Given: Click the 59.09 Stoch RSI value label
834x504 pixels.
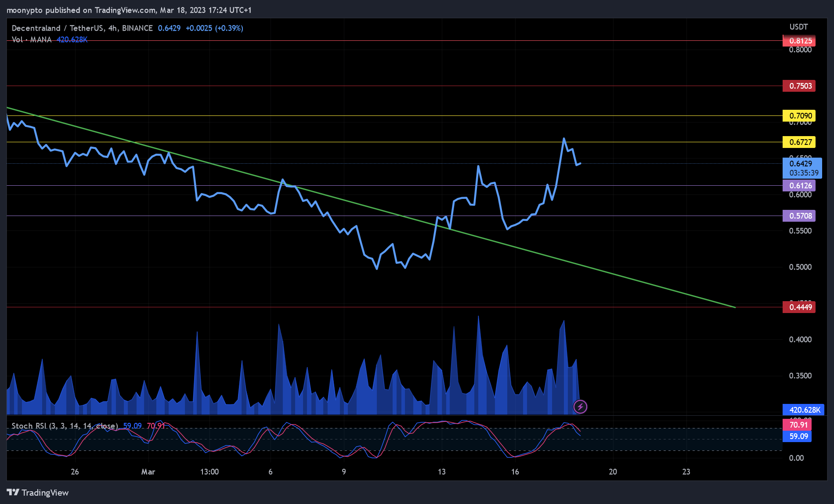Looking at the screenshot, I should click(x=797, y=436).
